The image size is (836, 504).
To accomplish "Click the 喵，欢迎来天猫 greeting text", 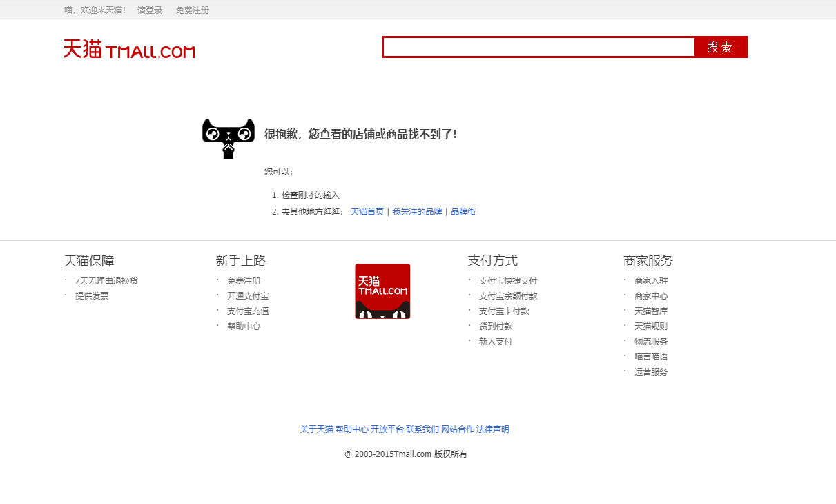I will click(x=95, y=10).
